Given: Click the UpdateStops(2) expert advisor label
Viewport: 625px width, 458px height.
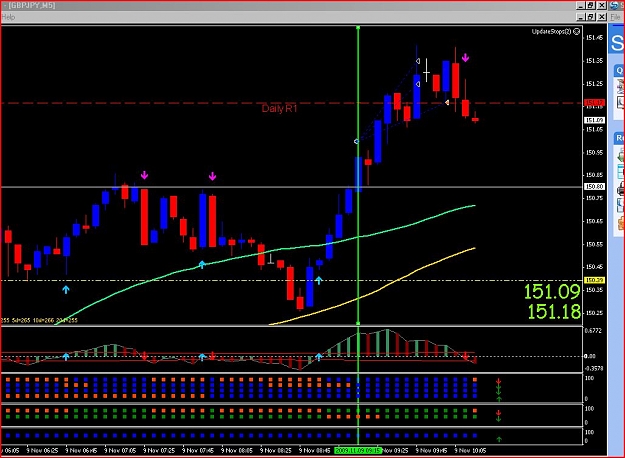Looking at the screenshot, I should (551, 31).
